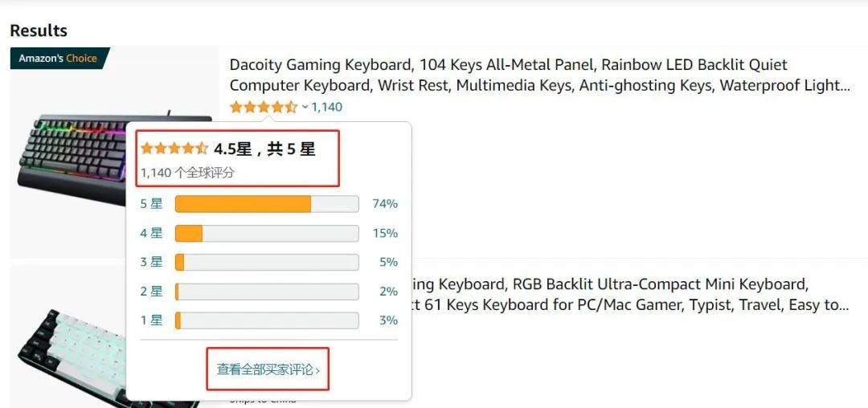868x408 pixels.
Task: Expand the rating chevron next to 1,140
Action: 305,108
